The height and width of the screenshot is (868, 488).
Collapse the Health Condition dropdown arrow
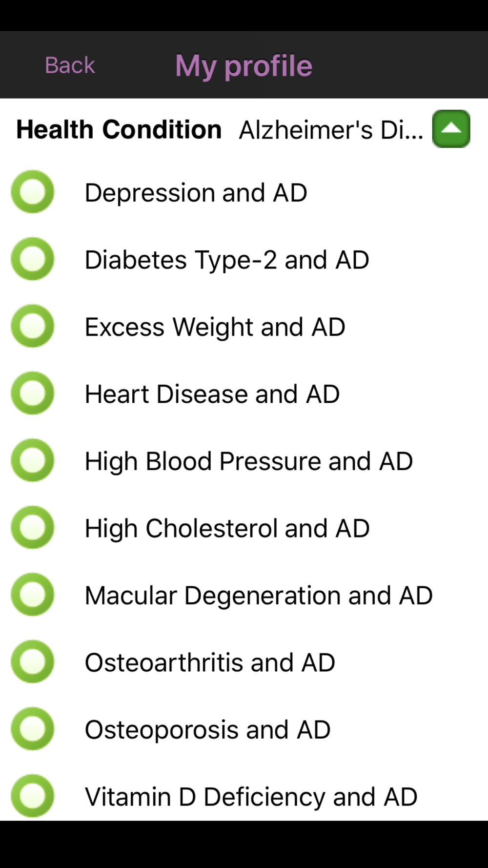[451, 129]
